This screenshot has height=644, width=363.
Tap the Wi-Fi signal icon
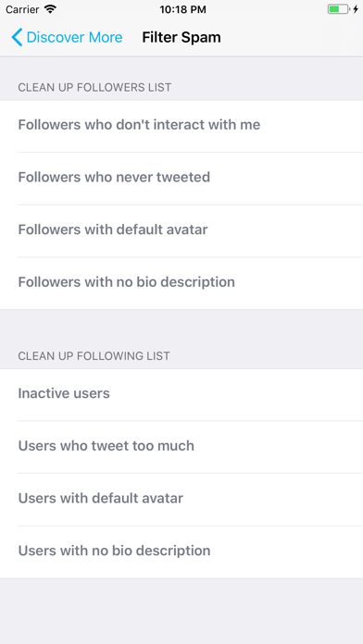50,9
